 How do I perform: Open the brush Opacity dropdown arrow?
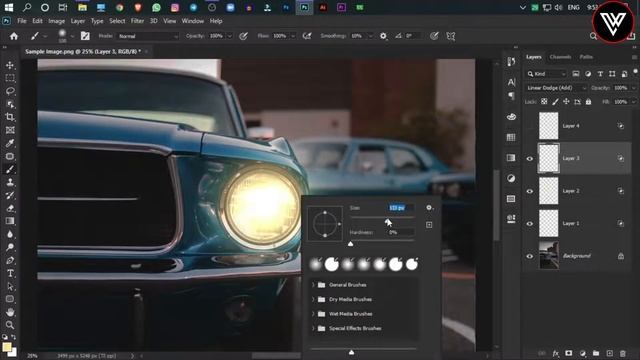coord(229,36)
